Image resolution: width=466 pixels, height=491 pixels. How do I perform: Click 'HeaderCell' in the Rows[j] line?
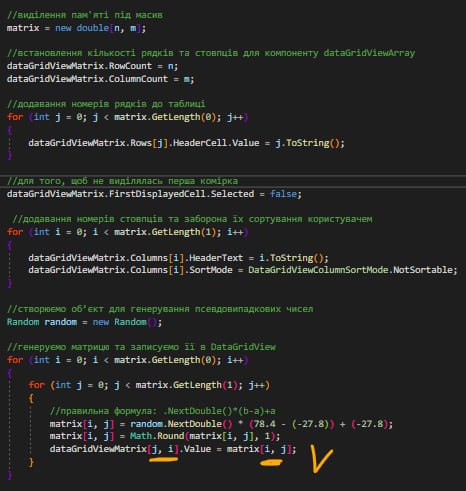tap(200, 143)
